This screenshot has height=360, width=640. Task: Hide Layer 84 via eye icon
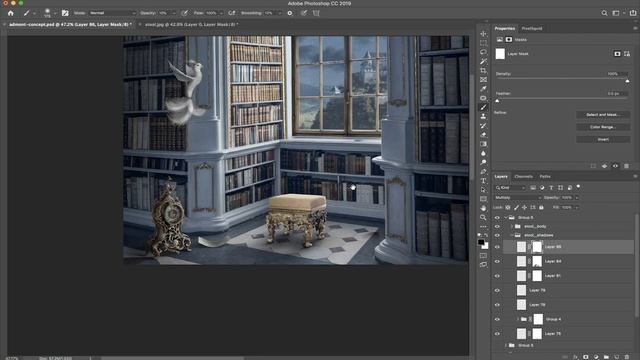(x=497, y=261)
